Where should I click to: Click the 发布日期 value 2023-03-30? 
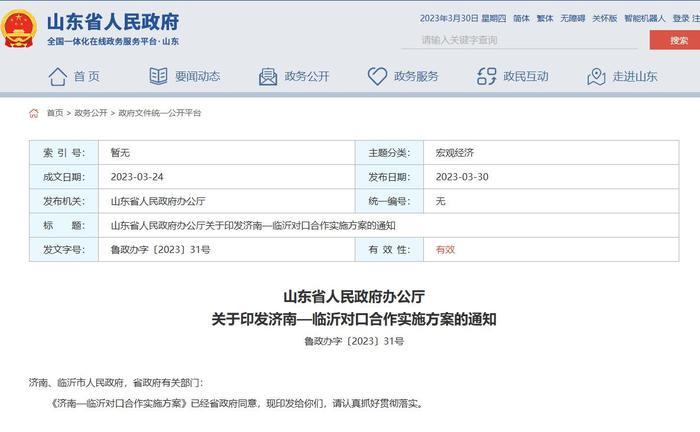point(462,177)
